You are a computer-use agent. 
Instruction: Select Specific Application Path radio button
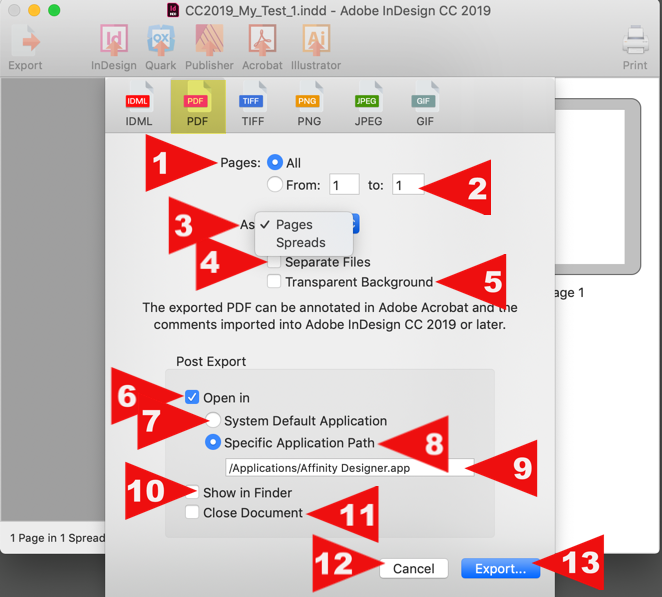coord(213,442)
